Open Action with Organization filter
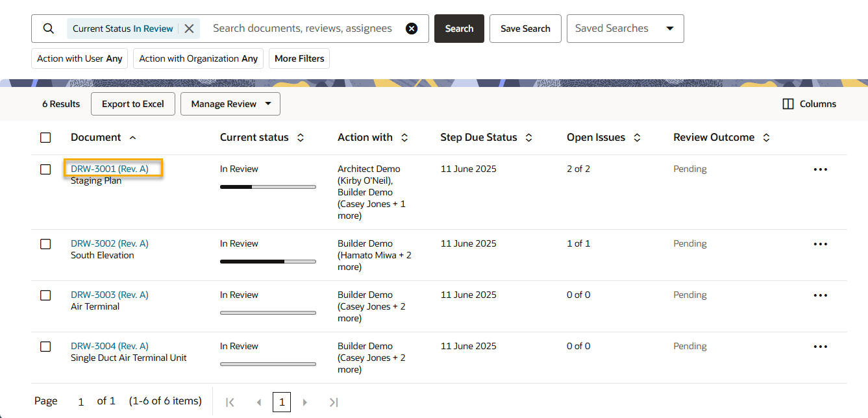The width and height of the screenshot is (868, 418). point(198,58)
